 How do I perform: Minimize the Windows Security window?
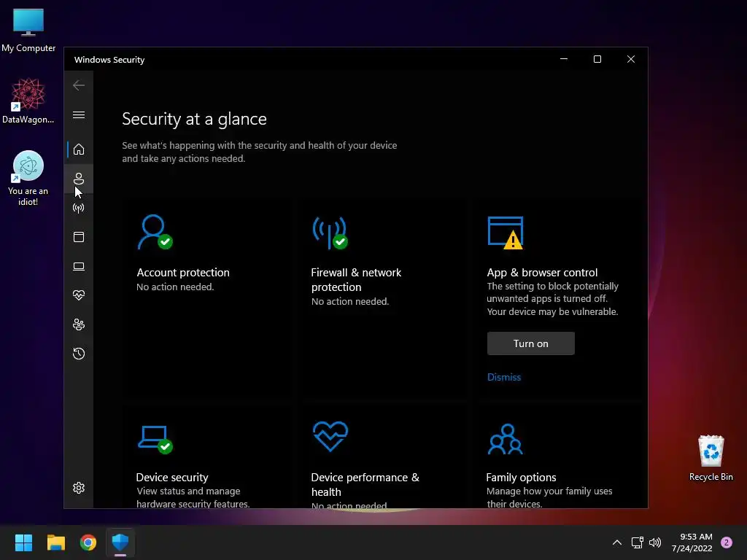tap(564, 59)
